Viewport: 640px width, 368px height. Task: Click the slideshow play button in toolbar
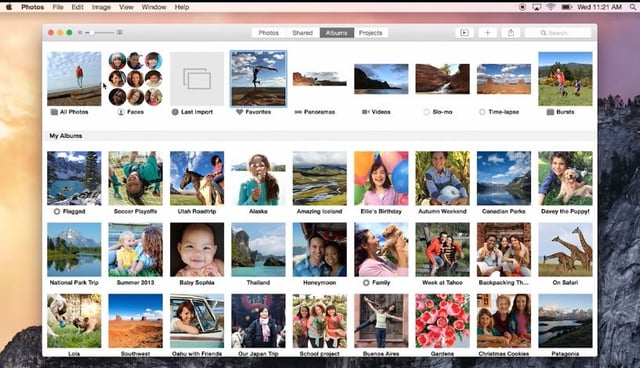coord(464,33)
